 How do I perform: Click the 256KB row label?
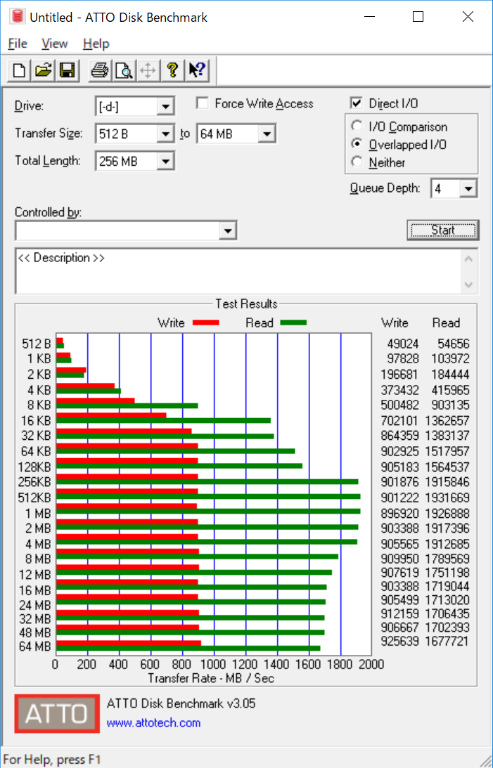pyautogui.click(x=34, y=482)
